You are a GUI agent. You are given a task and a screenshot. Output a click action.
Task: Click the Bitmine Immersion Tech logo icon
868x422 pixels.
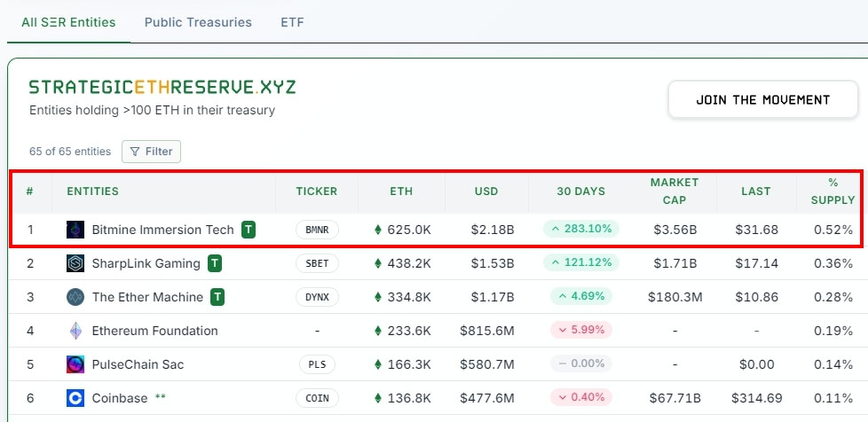point(75,230)
